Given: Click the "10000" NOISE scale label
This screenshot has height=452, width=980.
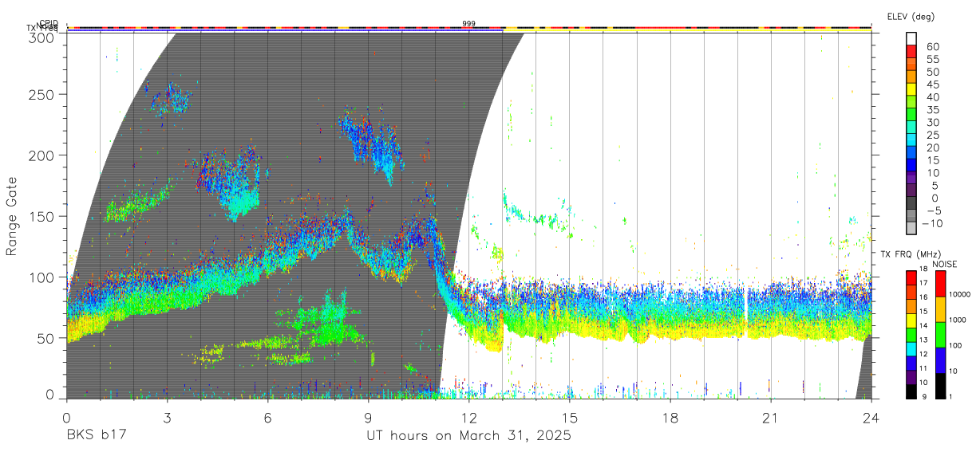Looking at the screenshot, I should (x=962, y=295).
